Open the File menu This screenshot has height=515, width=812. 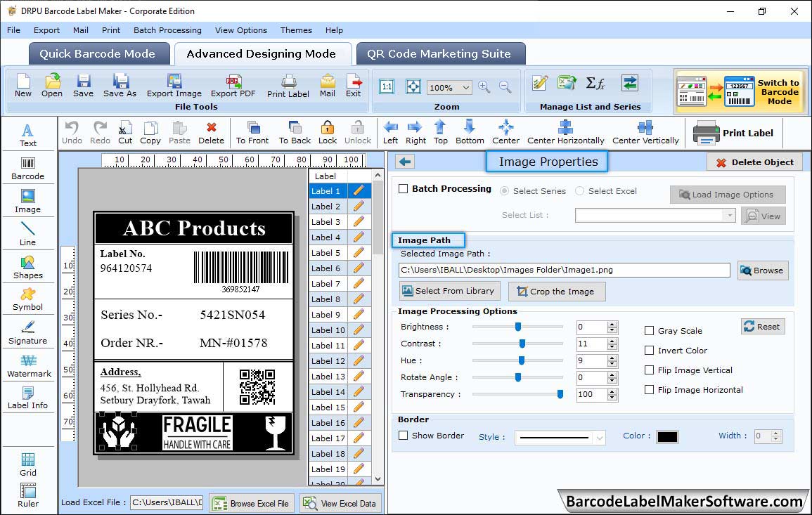coord(13,30)
